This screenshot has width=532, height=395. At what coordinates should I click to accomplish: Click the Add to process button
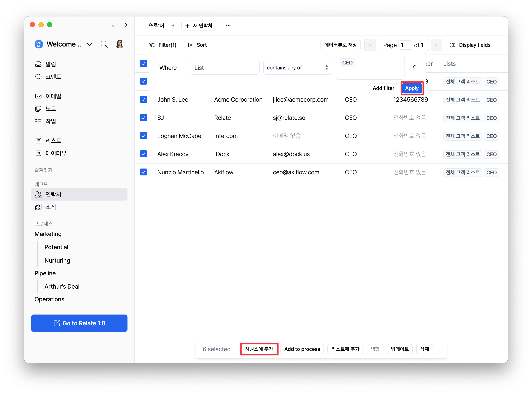pyautogui.click(x=302, y=349)
